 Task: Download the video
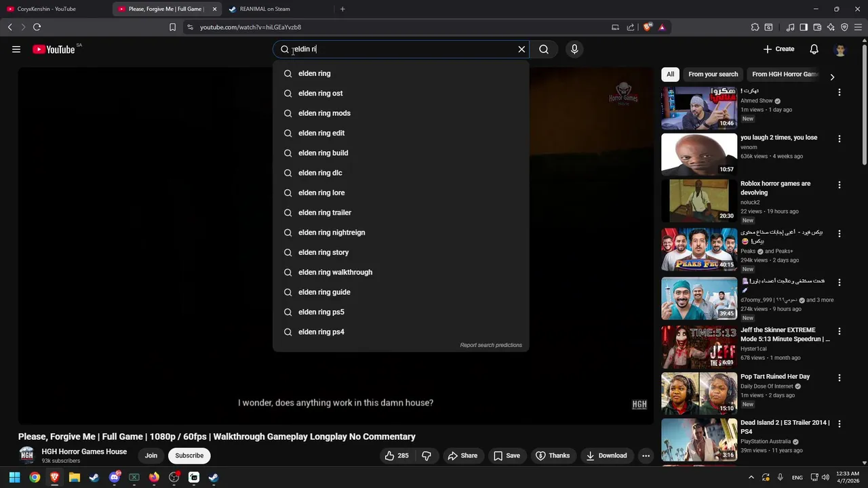(x=606, y=455)
